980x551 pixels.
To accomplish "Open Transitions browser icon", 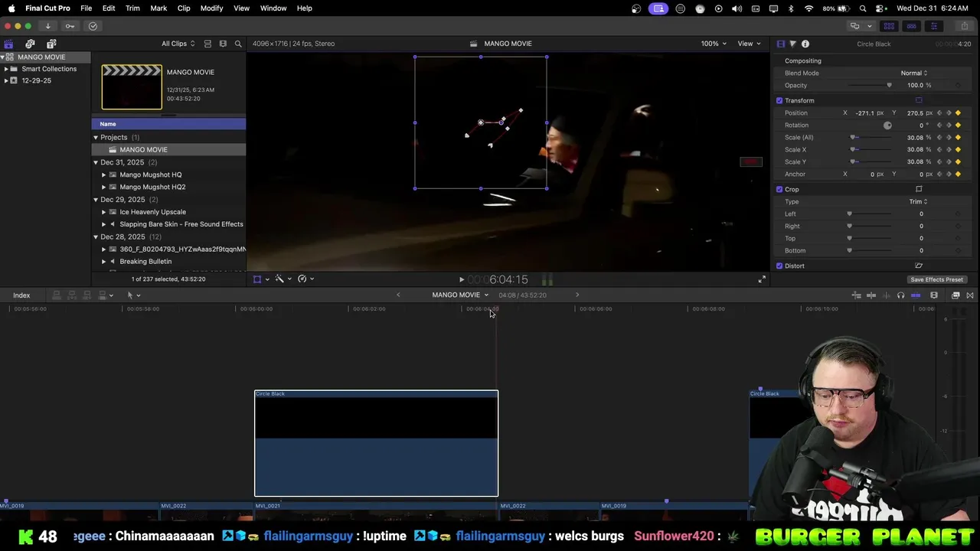I will point(970,295).
